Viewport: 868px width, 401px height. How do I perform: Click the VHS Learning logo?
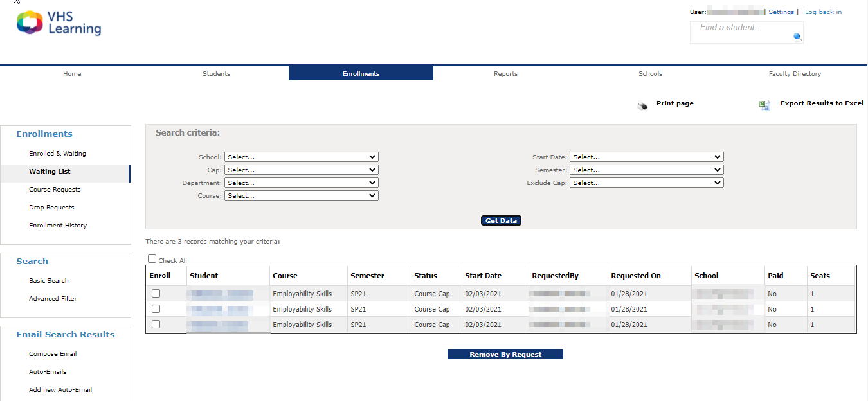click(59, 22)
